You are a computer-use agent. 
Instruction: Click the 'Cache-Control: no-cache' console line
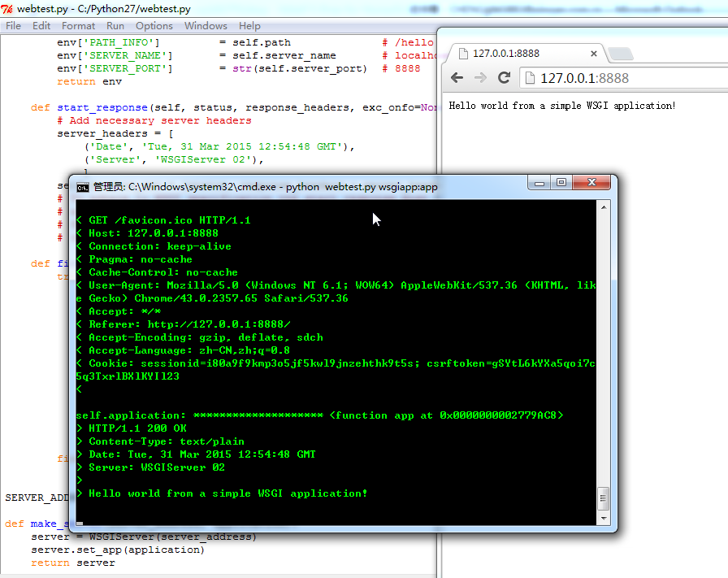(157, 272)
